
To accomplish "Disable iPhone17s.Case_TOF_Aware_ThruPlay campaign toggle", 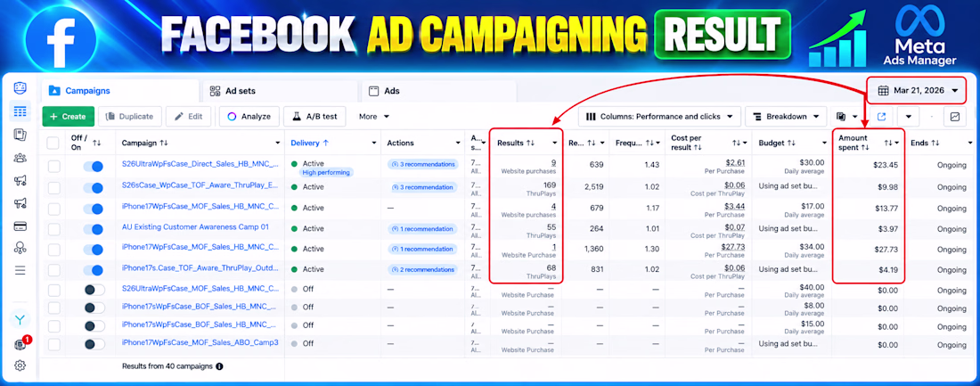I will pyautogui.click(x=94, y=269).
